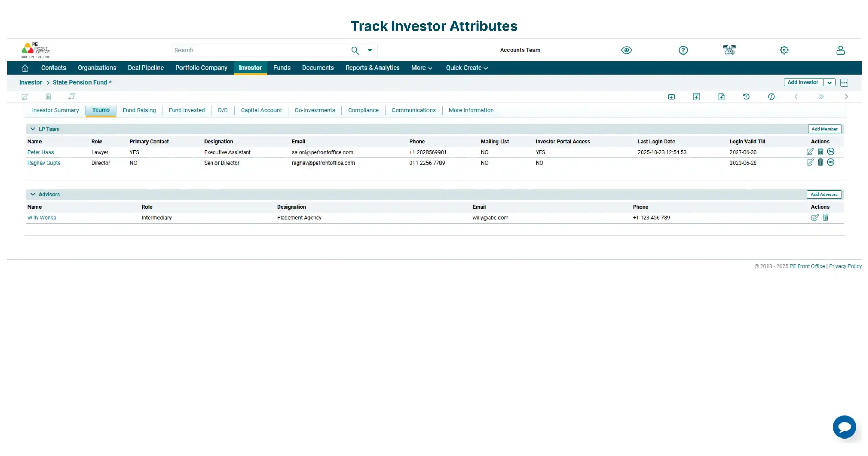
Task: Toggle the preview eye icon
Action: pos(626,50)
